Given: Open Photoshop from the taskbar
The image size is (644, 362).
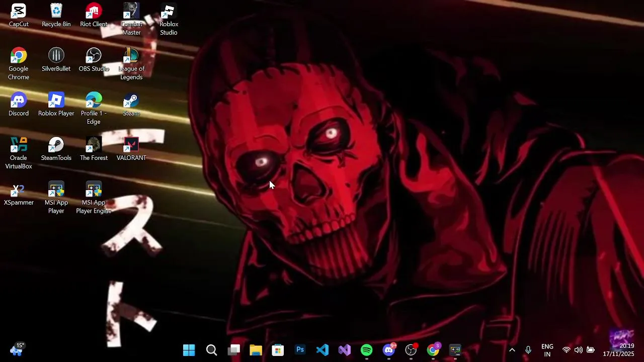Looking at the screenshot, I should (300, 350).
